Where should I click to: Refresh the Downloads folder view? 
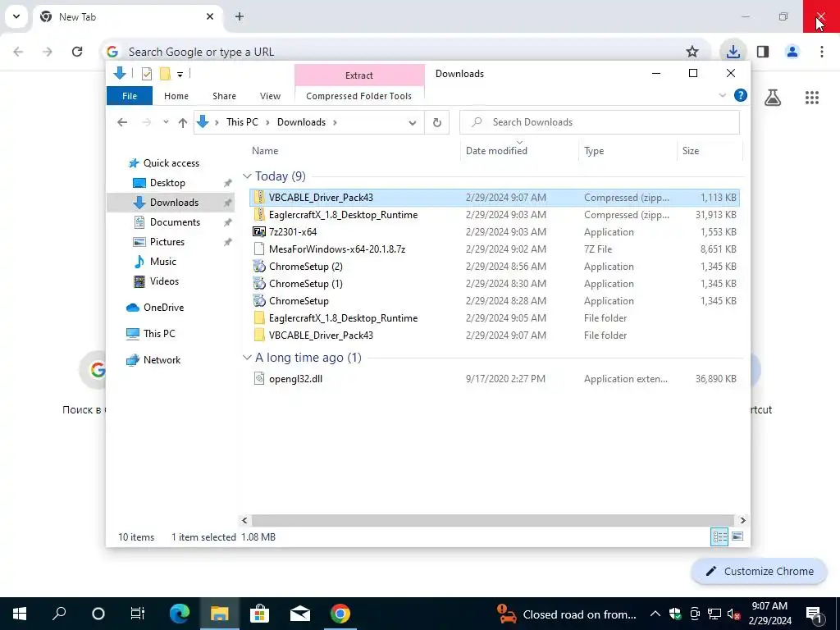pos(436,123)
